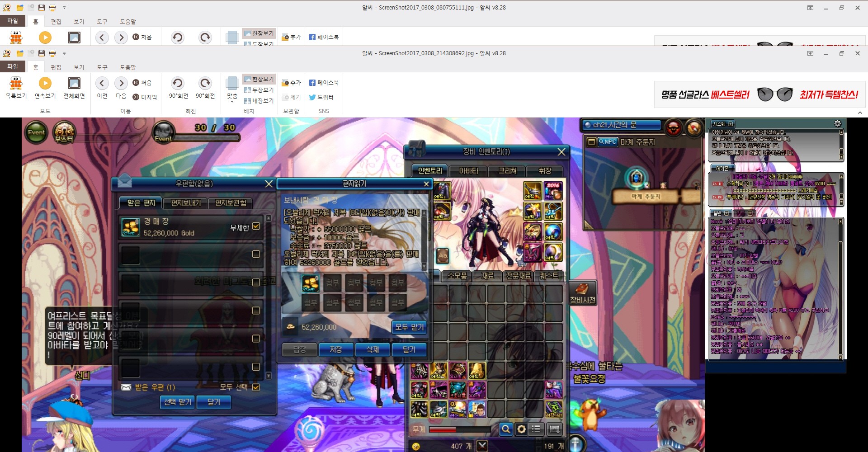Click mailbox list scroll-down arrow
The width and height of the screenshot is (868, 452).
pos(269,376)
